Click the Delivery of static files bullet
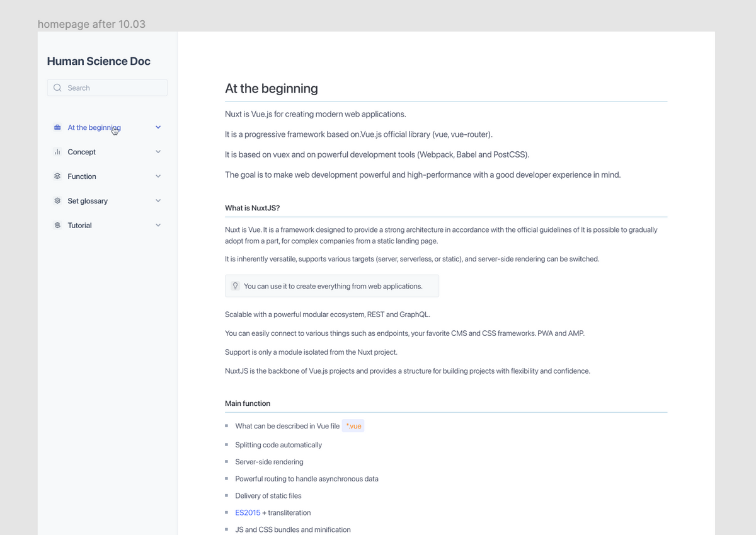Image resolution: width=756 pixels, height=535 pixels. click(x=268, y=496)
